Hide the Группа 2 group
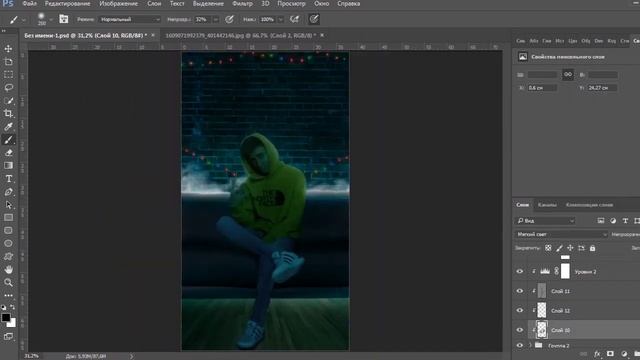This screenshot has height=360, width=640. coord(520,346)
